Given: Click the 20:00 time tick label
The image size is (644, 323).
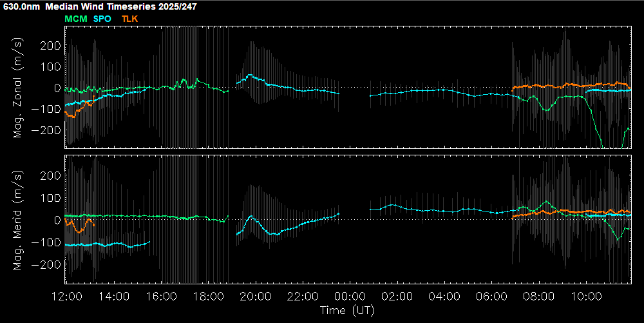Looking at the screenshot, I should 256,297.
